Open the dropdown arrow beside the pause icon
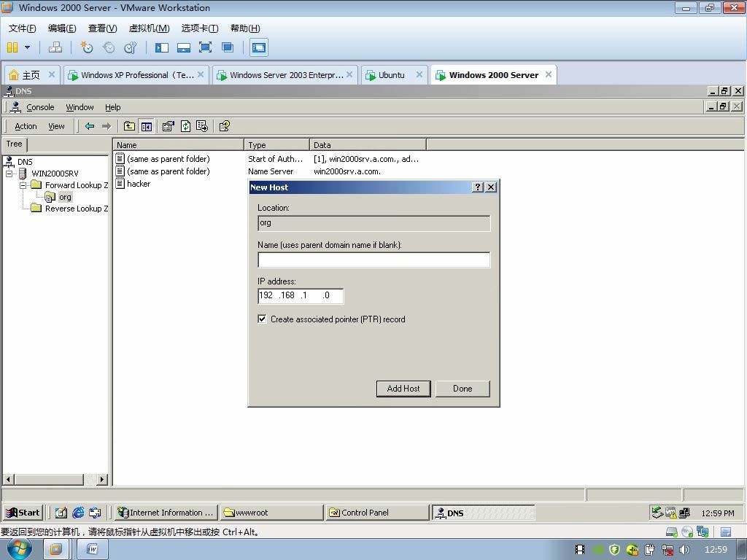The width and height of the screenshot is (747, 560). [x=27, y=47]
